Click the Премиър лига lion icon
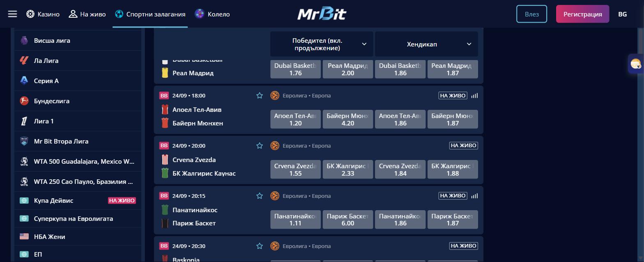644x262 pixels. pos(24,40)
